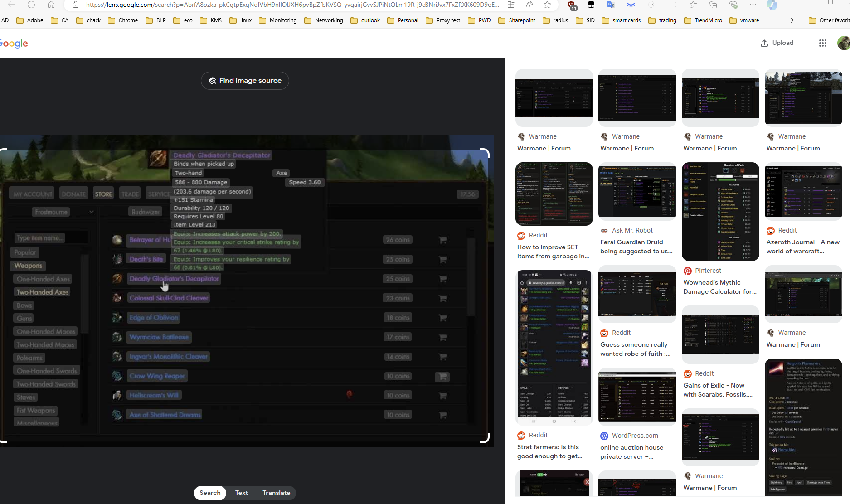Open the Other favorites folder
This screenshot has width=850, height=504.
click(829, 20)
